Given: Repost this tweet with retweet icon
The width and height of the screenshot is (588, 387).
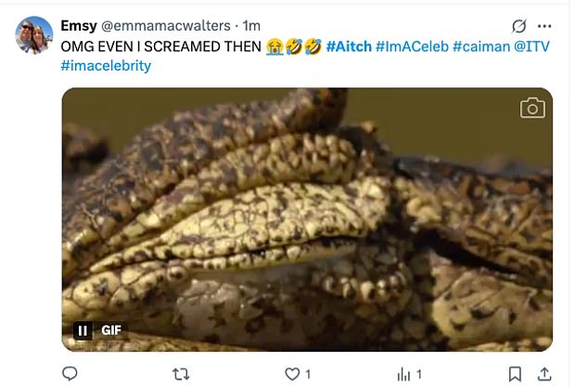Looking at the screenshot, I should click(x=182, y=373).
